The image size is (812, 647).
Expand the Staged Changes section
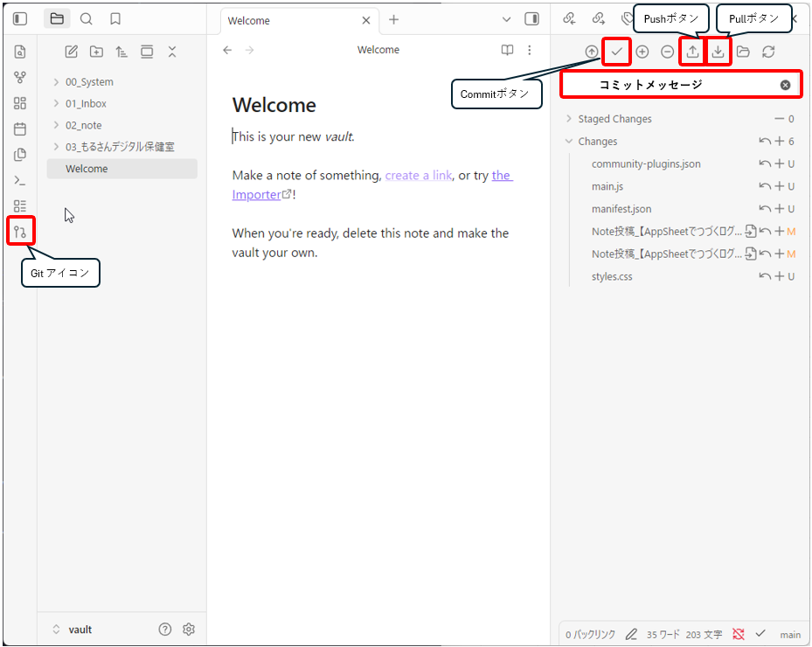coord(614,119)
